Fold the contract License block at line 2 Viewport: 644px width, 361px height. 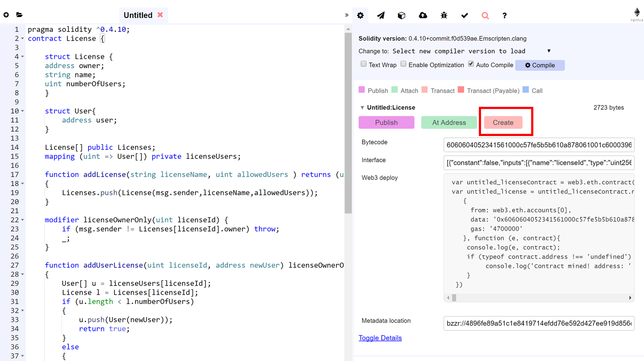(x=23, y=39)
